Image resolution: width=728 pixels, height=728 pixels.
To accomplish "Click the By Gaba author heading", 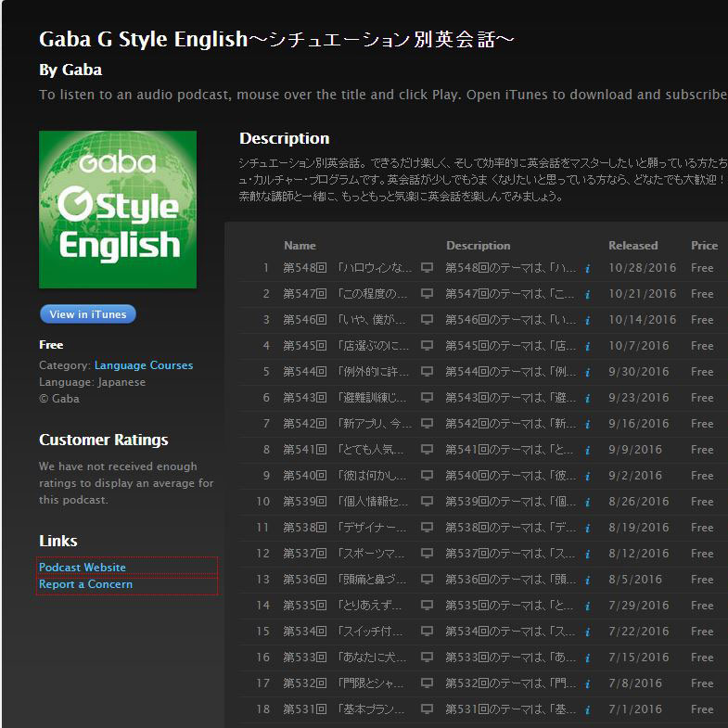I will pos(70,70).
